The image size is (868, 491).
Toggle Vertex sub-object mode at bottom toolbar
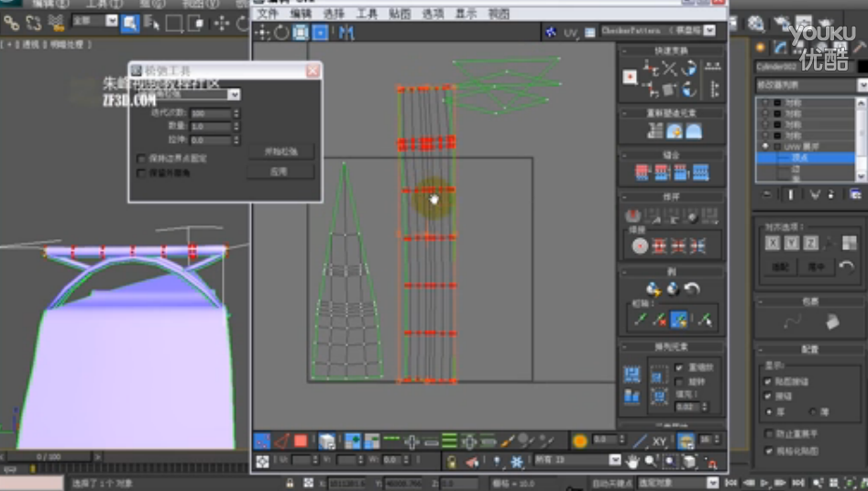point(262,442)
